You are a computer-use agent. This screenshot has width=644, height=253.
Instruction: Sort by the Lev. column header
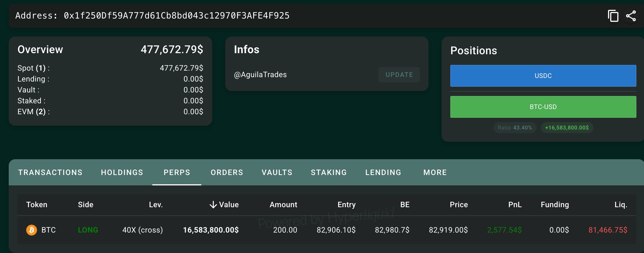point(156,205)
